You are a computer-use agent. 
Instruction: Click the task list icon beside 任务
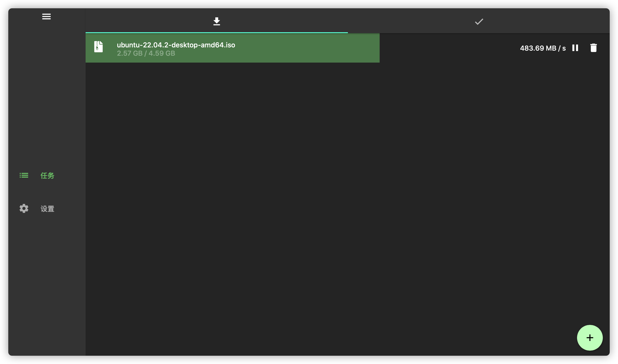tap(24, 175)
